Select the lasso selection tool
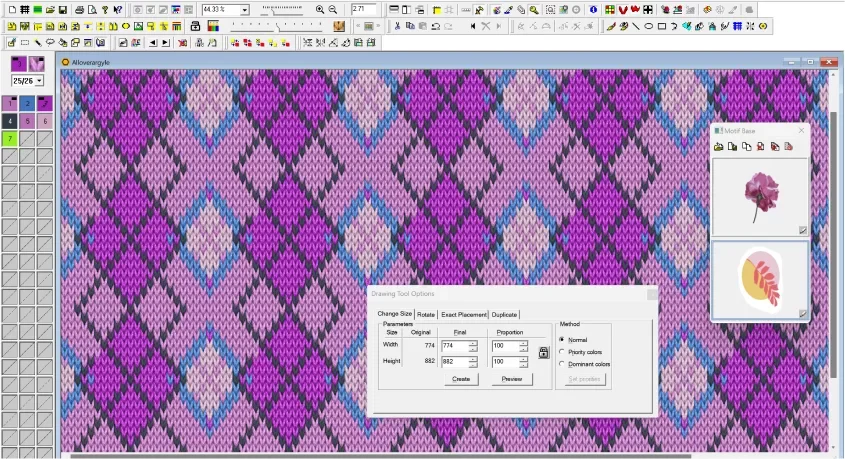Screen dimensions: 845x459 pyautogui.click(x=50, y=43)
